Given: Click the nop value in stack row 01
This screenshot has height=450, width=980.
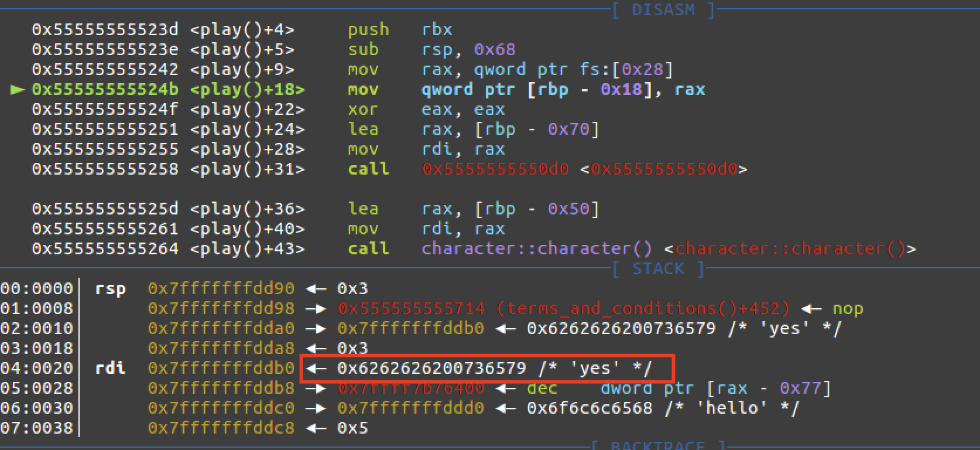Looking at the screenshot, I should pos(848,308).
